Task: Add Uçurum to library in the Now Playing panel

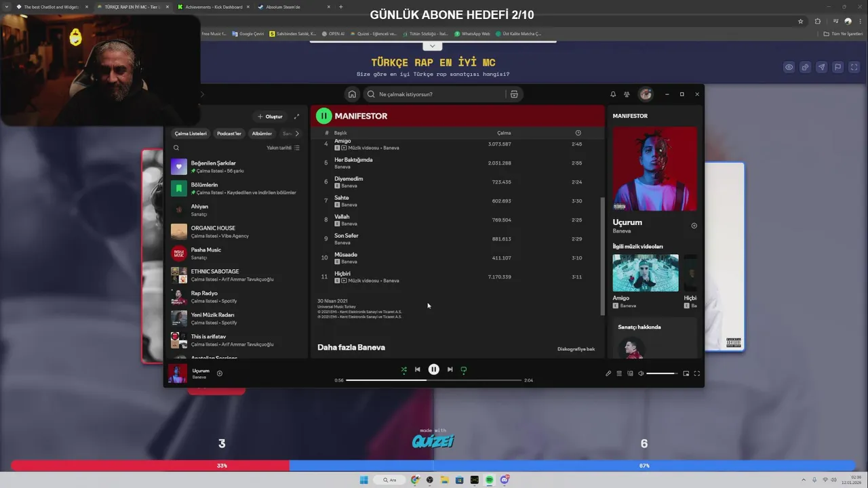Action: coord(694,226)
